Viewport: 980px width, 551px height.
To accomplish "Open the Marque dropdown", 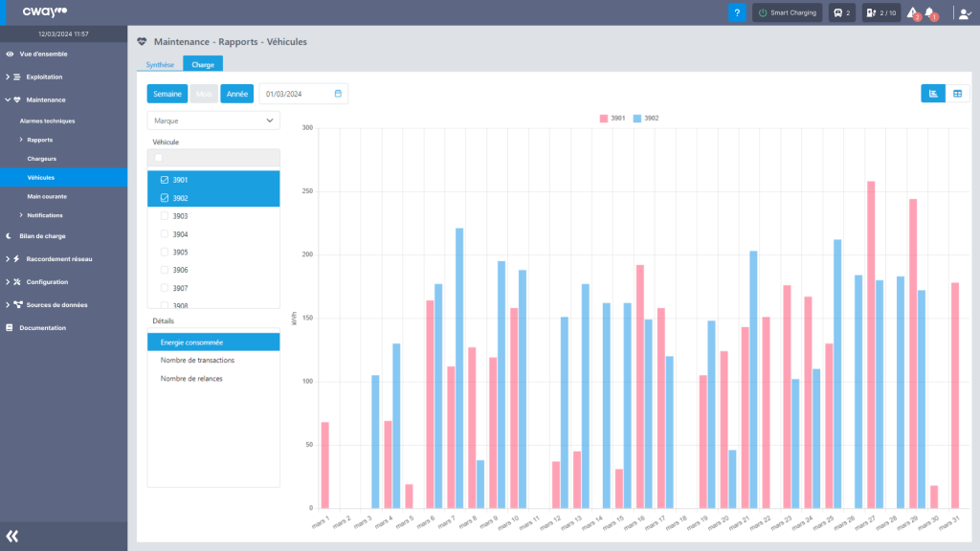I will [x=213, y=121].
